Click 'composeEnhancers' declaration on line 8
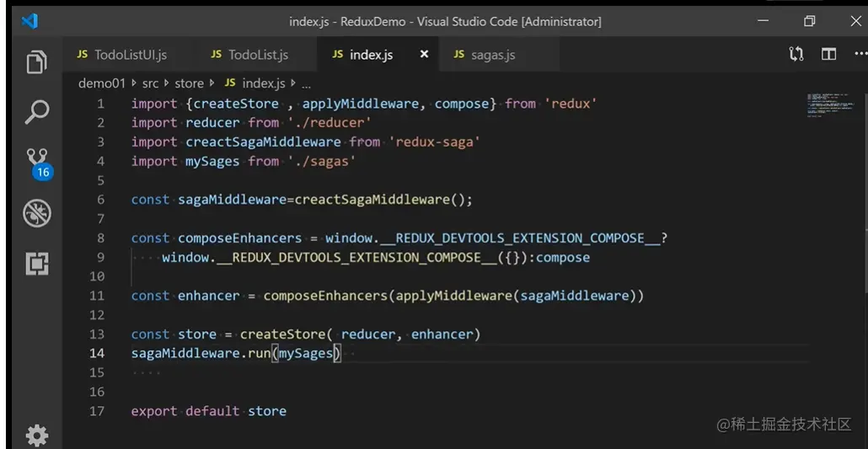868x449 pixels. pyautogui.click(x=239, y=238)
